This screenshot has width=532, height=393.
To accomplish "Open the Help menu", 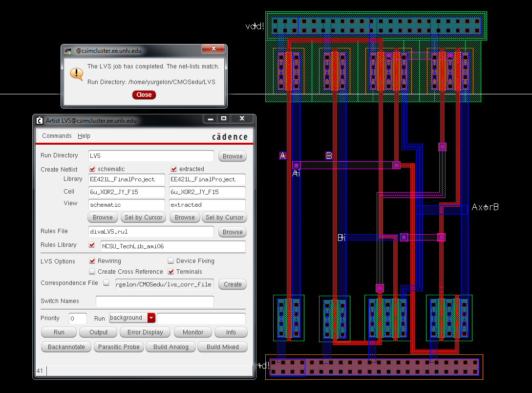I will tap(84, 136).
